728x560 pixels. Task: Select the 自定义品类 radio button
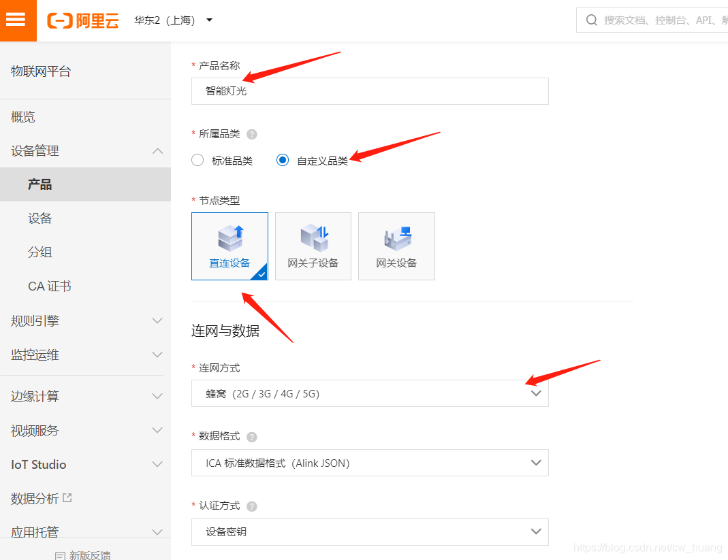pos(283,160)
